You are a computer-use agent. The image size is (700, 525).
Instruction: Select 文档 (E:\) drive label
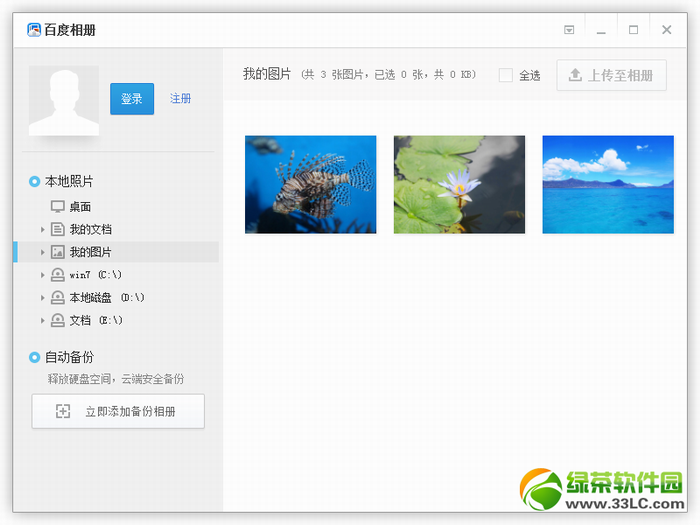(96, 321)
